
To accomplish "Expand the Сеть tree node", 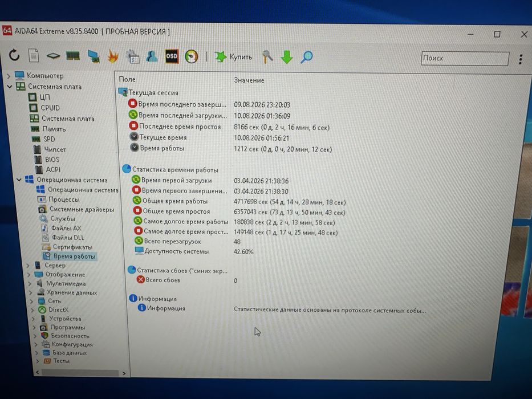I will tap(31, 301).
